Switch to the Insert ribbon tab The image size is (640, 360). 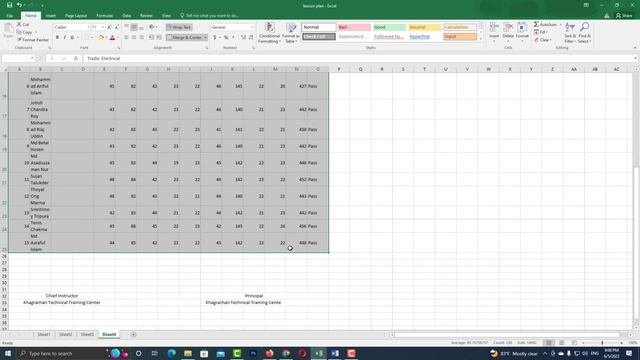pos(51,16)
